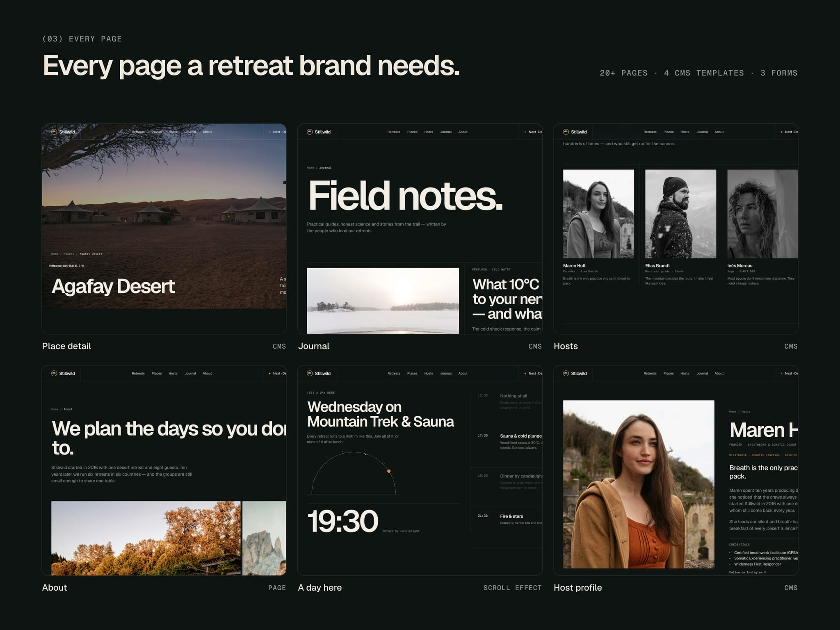Image resolution: width=840 pixels, height=630 pixels.
Task: Click the Next button in Hosts card header
Action: 789,132
